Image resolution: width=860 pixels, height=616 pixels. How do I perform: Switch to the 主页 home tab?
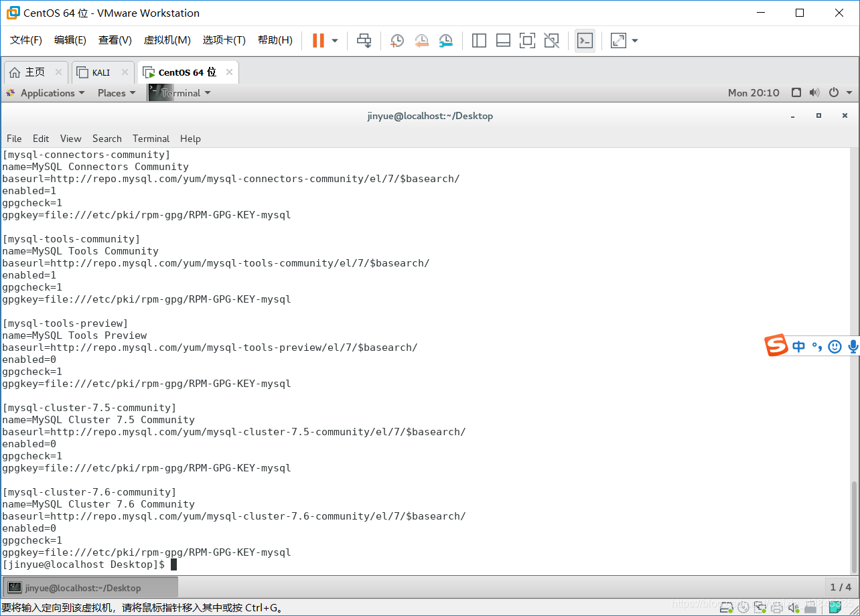pos(35,72)
